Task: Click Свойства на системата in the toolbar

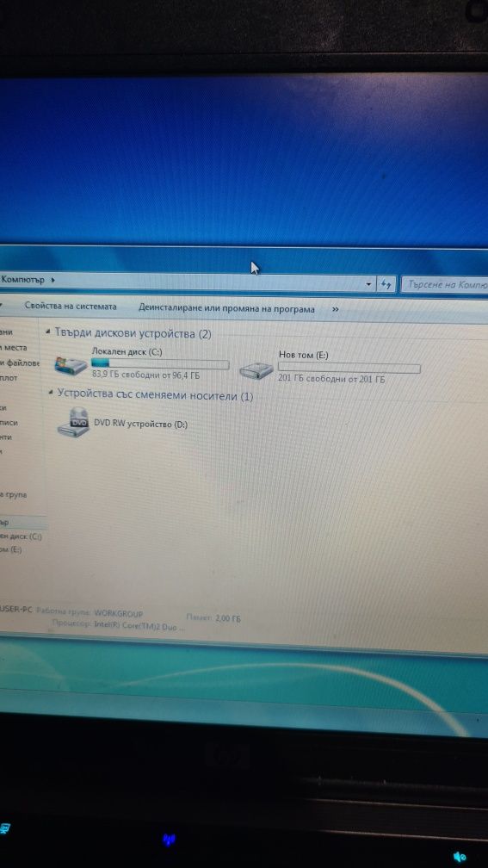Action: (71, 307)
